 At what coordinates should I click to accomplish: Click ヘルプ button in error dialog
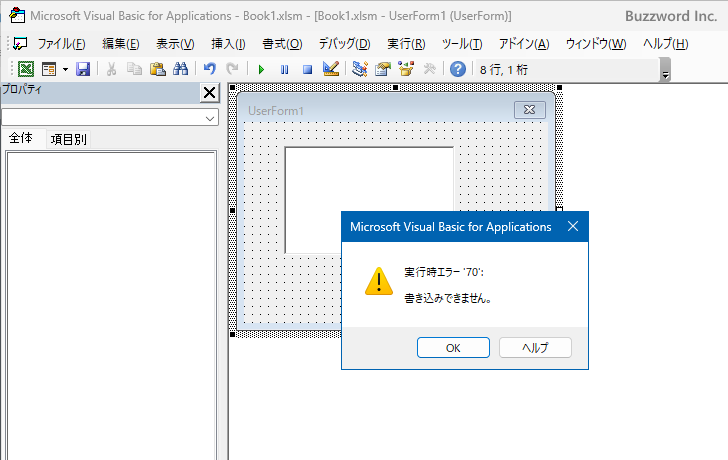(x=535, y=348)
